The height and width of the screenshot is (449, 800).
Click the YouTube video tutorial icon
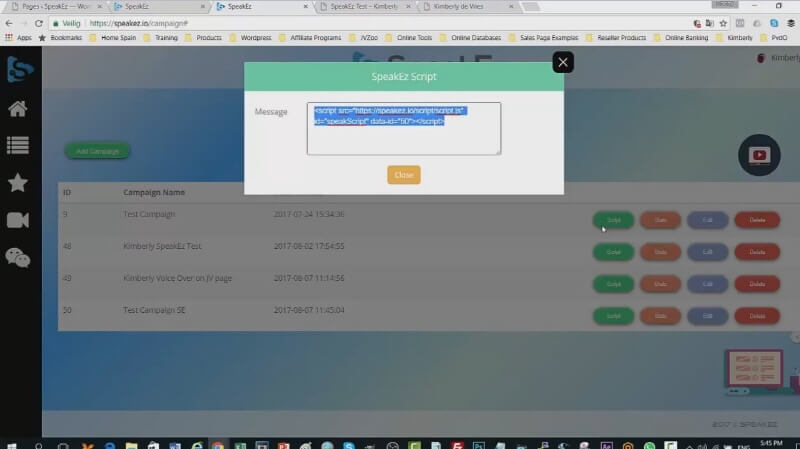point(759,155)
